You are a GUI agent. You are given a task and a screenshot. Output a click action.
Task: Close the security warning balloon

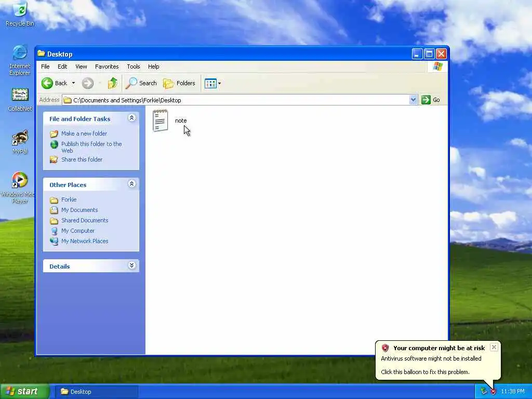point(494,347)
